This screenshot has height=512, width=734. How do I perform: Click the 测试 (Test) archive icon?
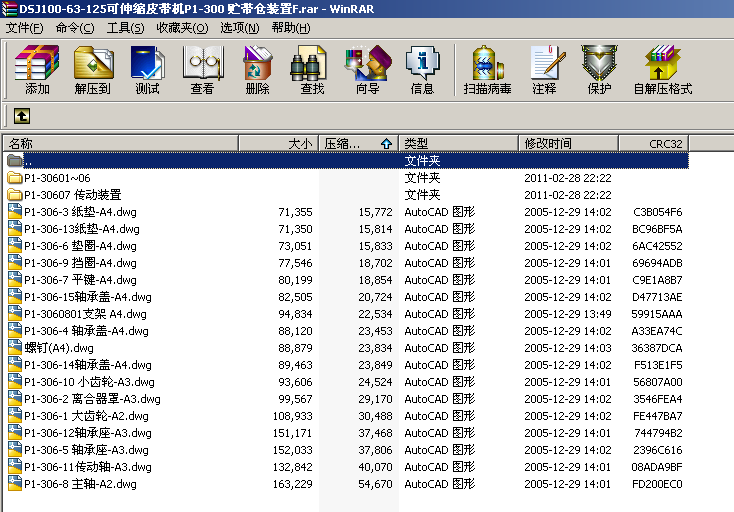147,69
